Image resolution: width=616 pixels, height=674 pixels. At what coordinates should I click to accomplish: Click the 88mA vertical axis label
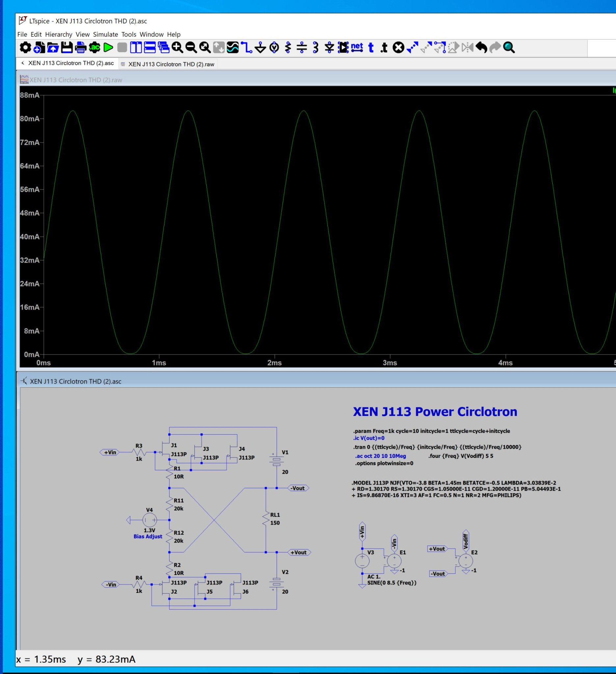(x=29, y=95)
